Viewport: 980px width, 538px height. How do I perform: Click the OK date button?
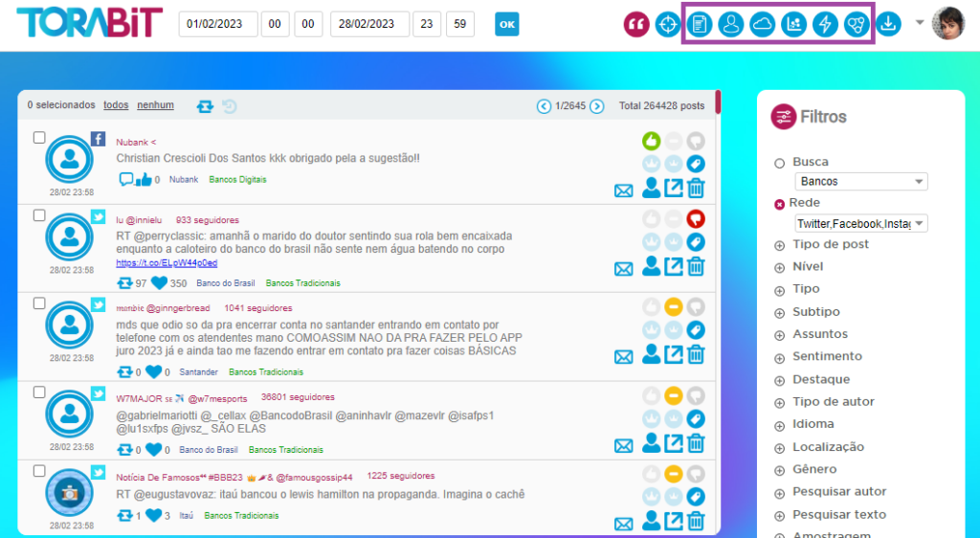pyautogui.click(x=507, y=24)
